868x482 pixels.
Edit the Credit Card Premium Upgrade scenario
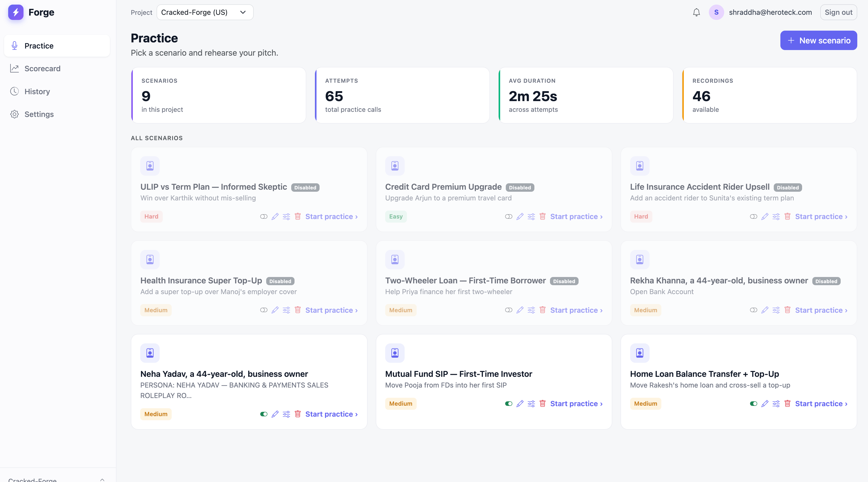[x=520, y=216]
